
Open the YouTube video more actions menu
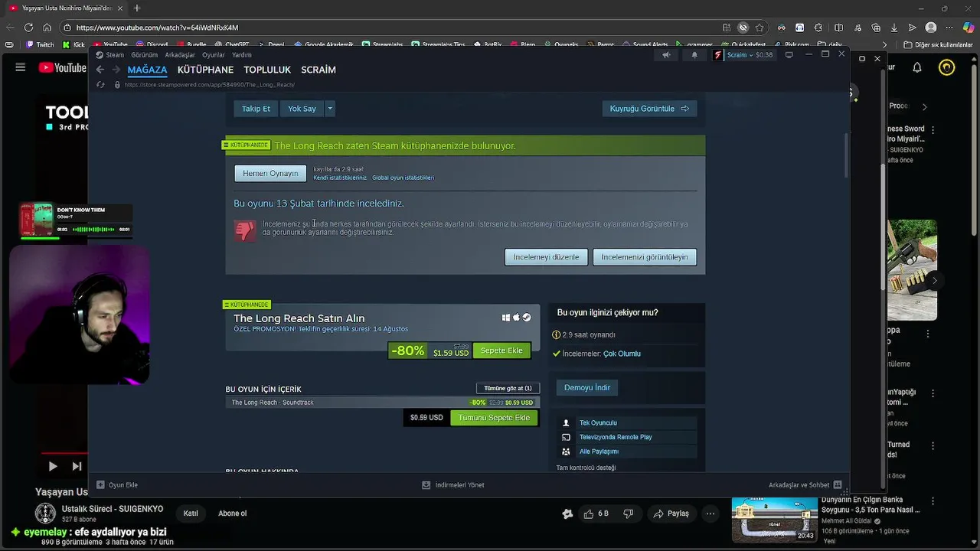click(711, 514)
